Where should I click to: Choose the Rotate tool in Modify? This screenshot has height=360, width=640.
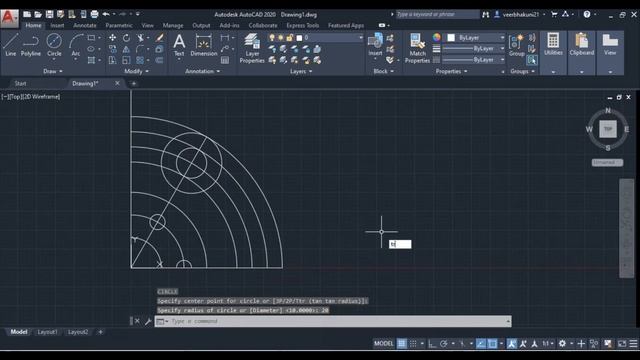[127, 38]
